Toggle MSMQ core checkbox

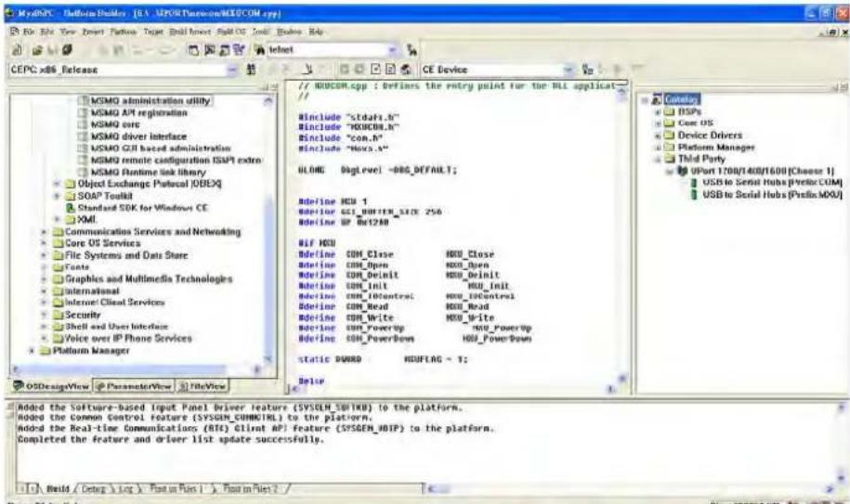pos(83,124)
